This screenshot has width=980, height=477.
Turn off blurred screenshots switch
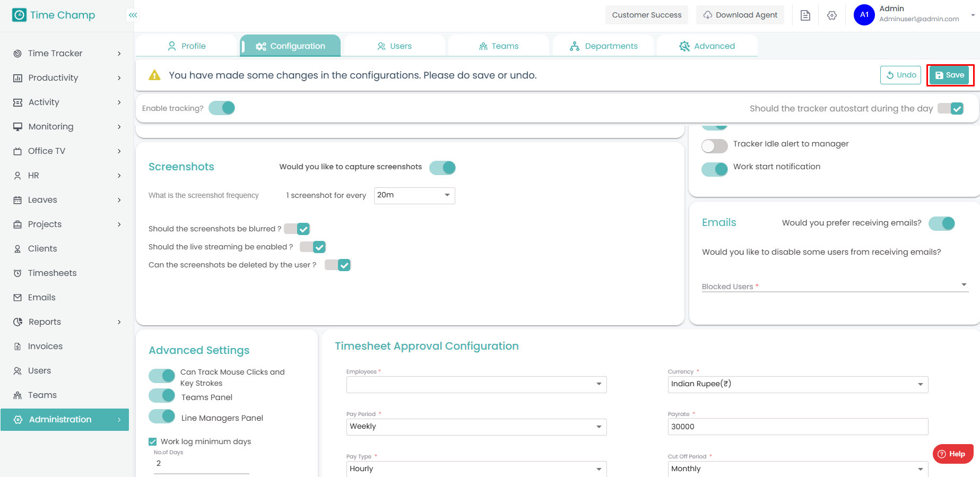click(297, 229)
